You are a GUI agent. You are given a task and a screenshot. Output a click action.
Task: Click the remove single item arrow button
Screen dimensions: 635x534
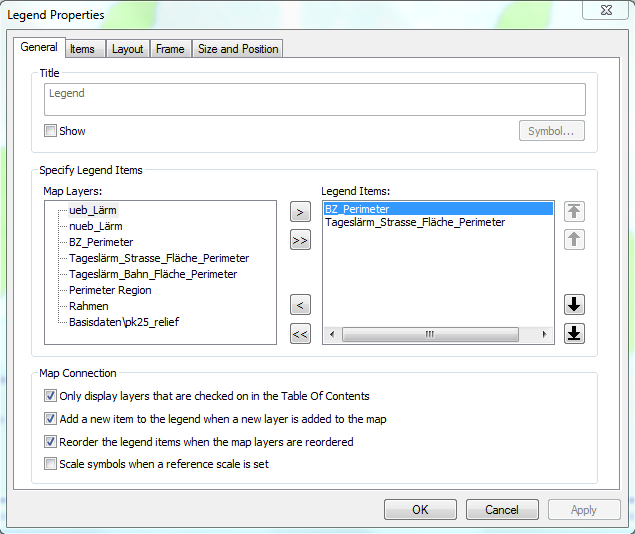pos(300,305)
